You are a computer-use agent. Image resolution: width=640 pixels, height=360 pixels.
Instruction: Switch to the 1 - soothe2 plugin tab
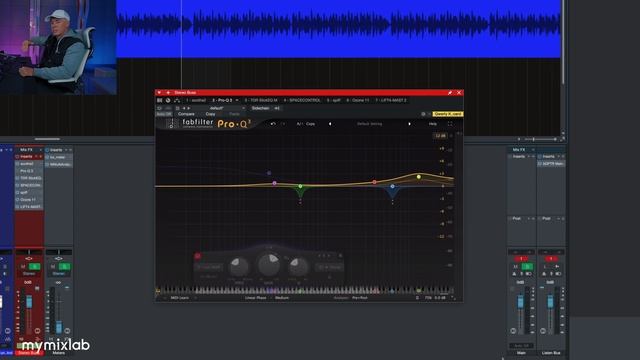196,100
